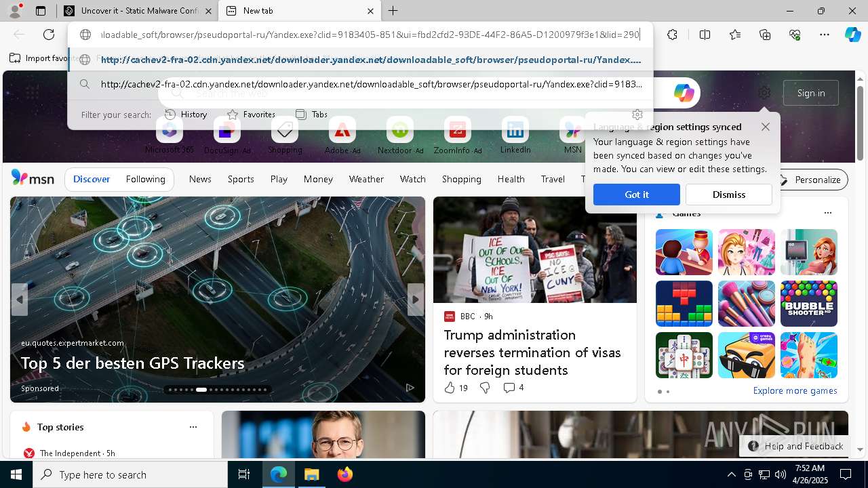Click Sign in button
The height and width of the screenshot is (488, 868).
[811, 93]
